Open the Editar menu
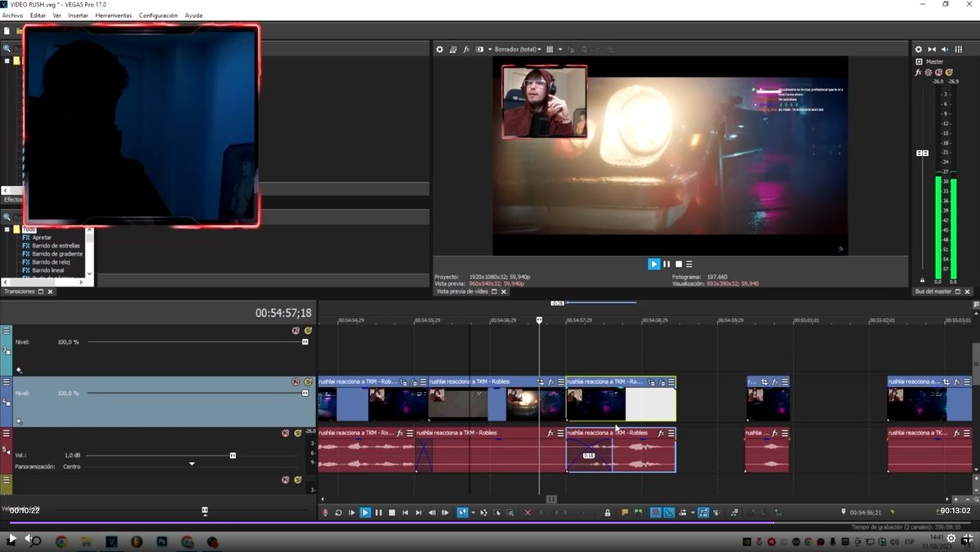980x552 pixels. pos(38,16)
